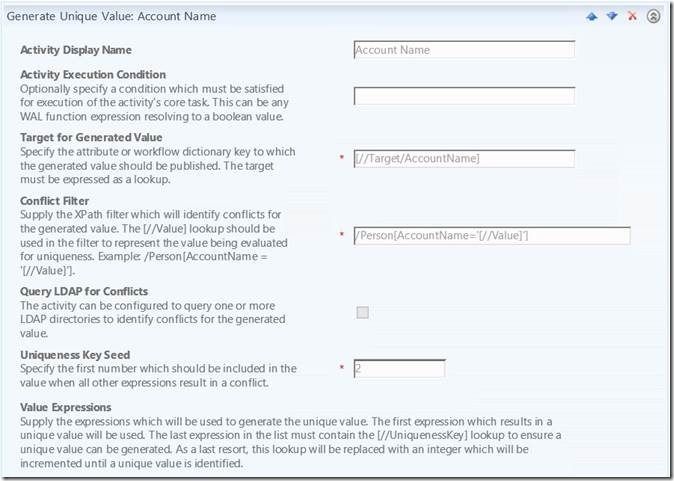The width and height of the screenshot is (674, 481).
Task: Click the Activity Display Name field
Action: [x=464, y=50]
